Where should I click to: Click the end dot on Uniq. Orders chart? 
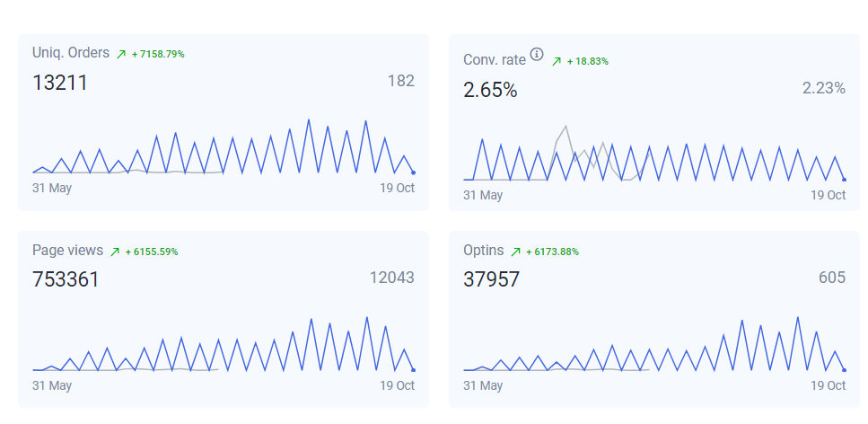point(414,172)
